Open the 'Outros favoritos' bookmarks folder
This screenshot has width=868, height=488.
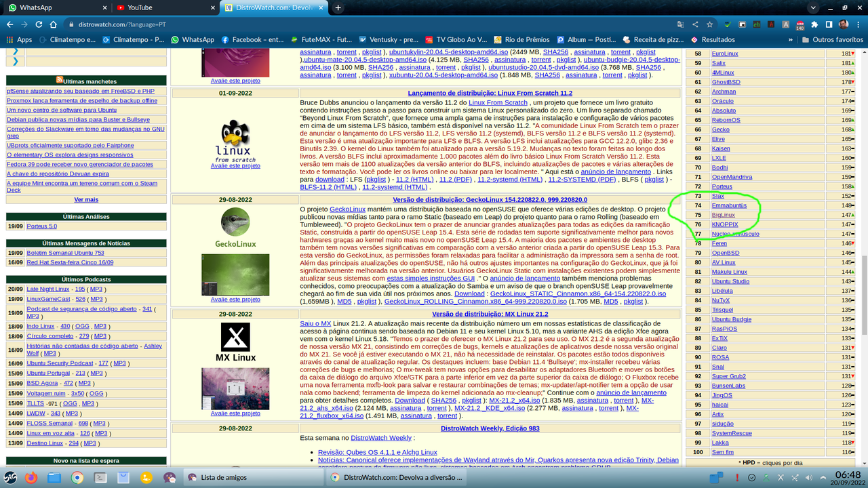[x=833, y=40]
